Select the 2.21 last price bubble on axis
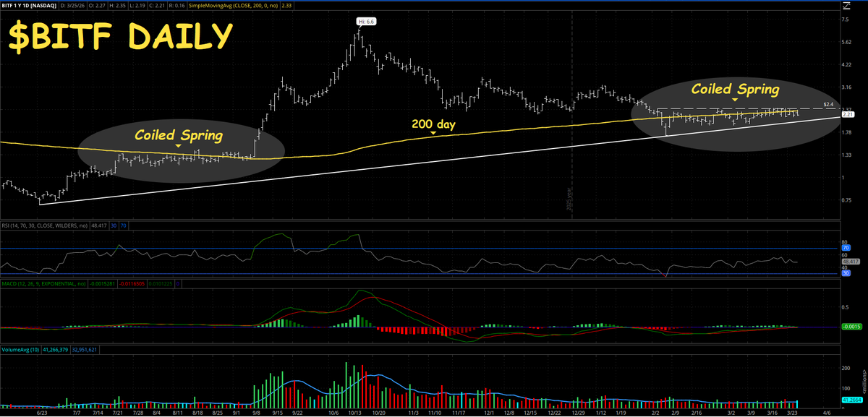This screenshot has width=868, height=417. 849,114
